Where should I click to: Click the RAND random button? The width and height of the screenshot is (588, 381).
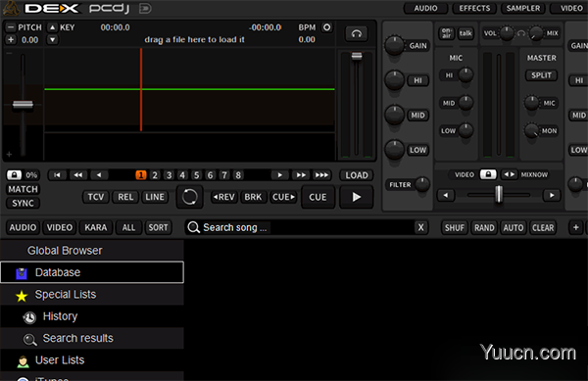point(484,228)
